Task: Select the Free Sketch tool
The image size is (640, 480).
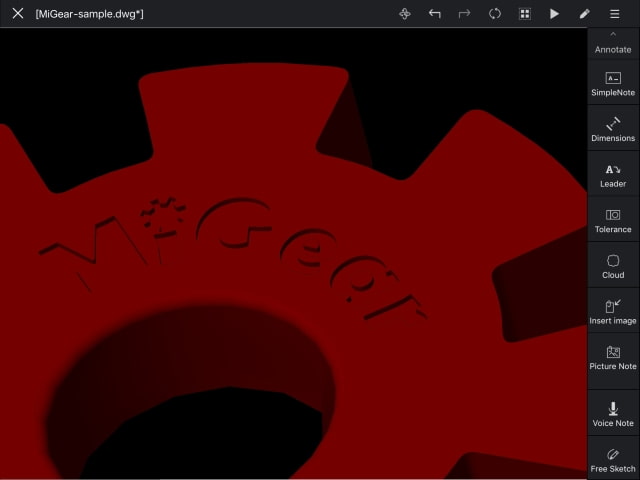Action: (x=613, y=460)
